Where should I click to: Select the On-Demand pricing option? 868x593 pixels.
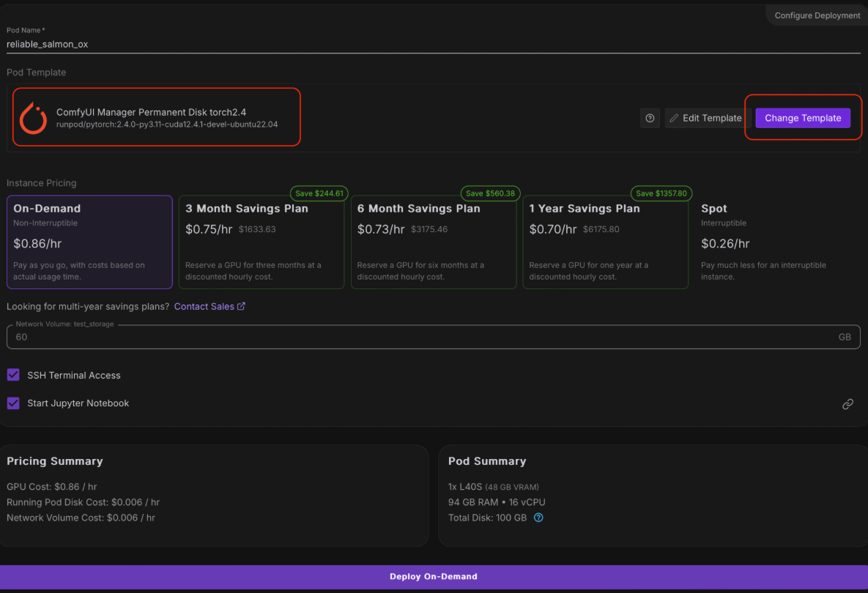point(89,242)
